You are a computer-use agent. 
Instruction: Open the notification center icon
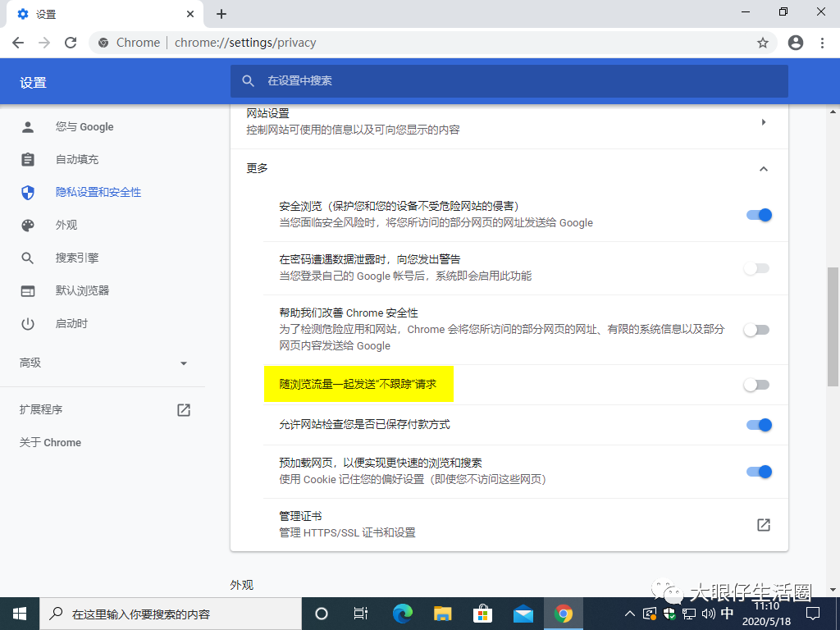(813, 614)
